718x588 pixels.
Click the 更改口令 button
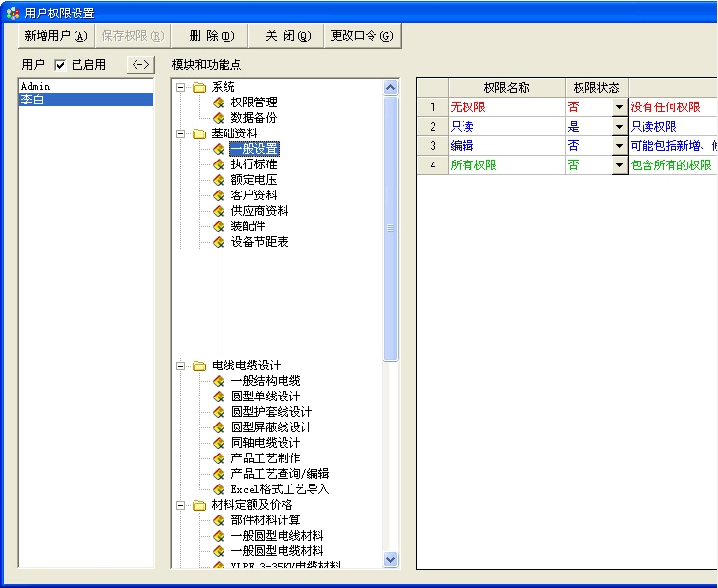coord(362,36)
